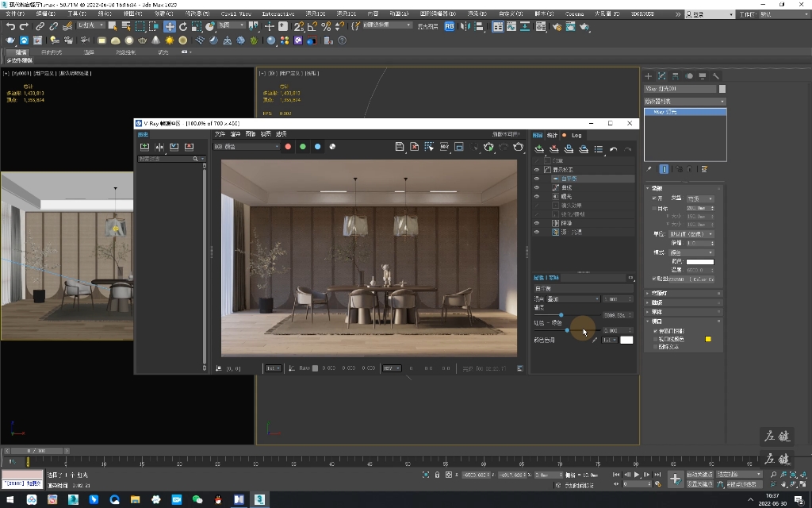Image resolution: width=812 pixels, height=508 pixels.
Task: Select the blue channel circle button
Action: point(317,146)
